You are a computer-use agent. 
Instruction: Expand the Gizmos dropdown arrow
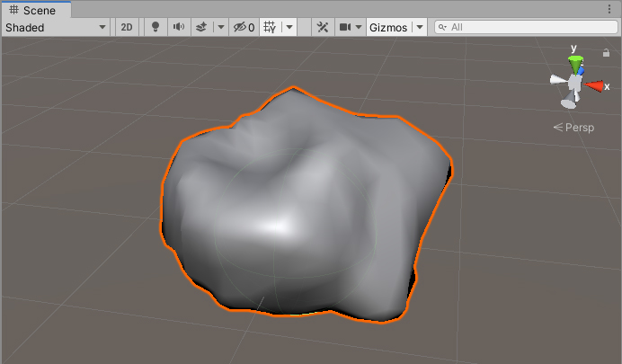pyautogui.click(x=420, y=27)
